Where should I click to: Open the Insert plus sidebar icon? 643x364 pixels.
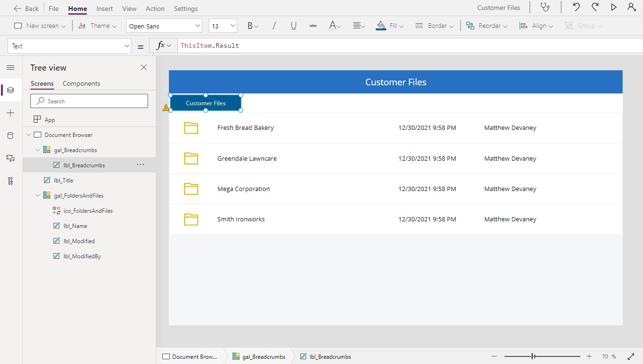click(x=10, y=113)
